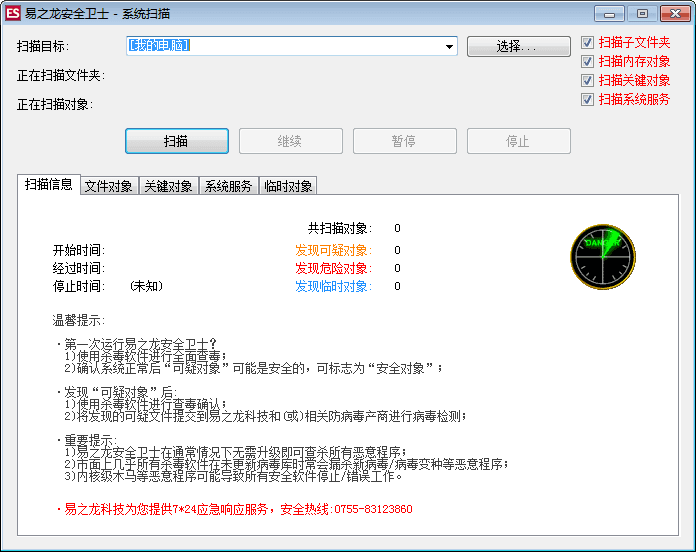This screenshot has height=552, width=696.
Task: Click the 共扫描对象 label
Action: click(340, 229)
